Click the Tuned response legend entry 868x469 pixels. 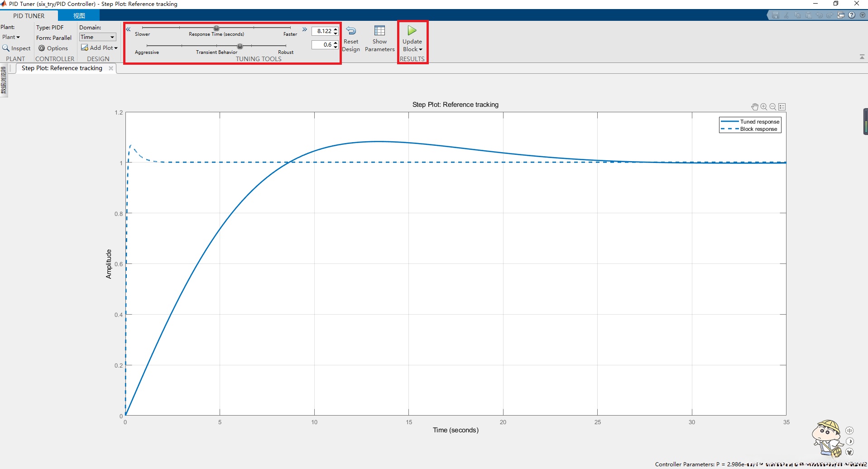click(x=750, y=122)
